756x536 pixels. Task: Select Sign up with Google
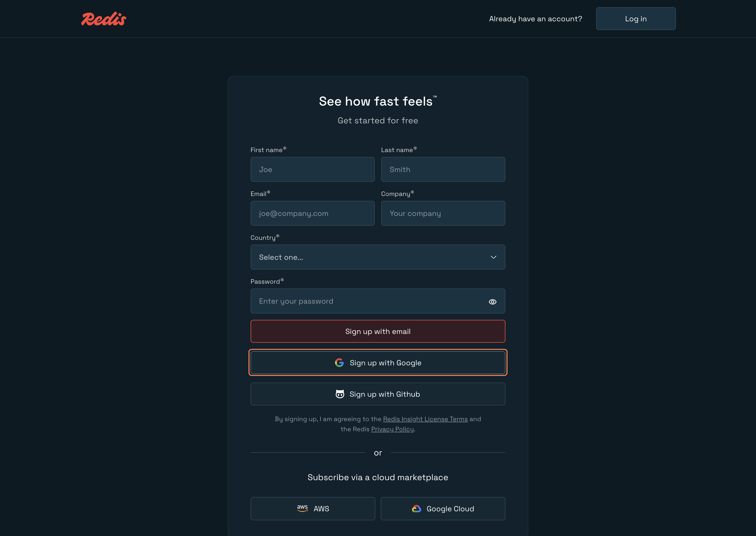point(378,362)
